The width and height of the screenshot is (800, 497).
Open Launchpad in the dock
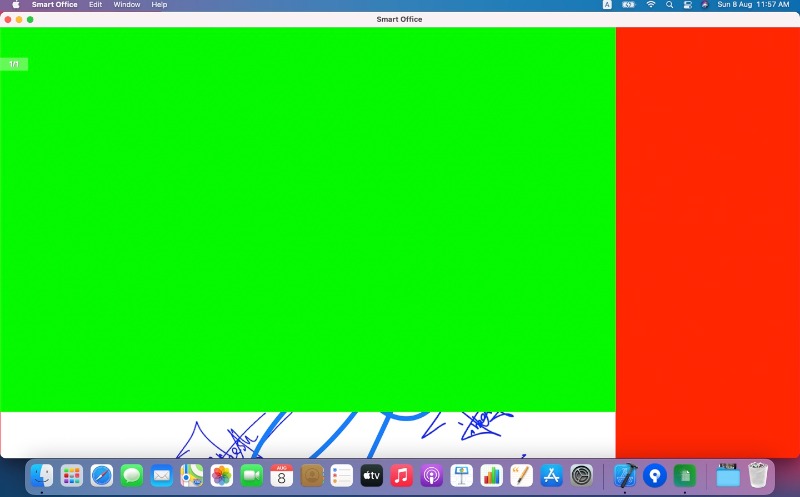pos(72,475)
